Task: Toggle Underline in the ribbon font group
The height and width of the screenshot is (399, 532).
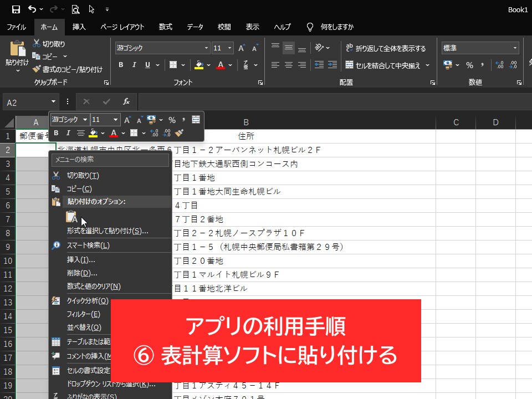Action: (147, 64)
